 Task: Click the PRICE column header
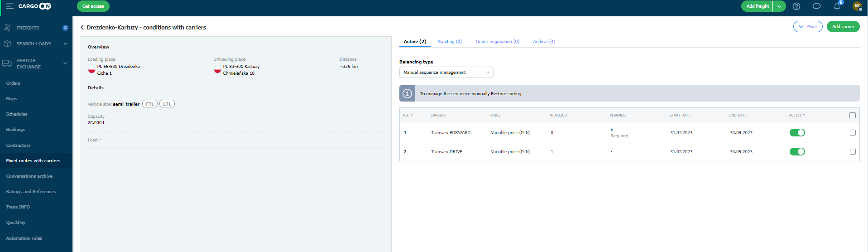(x=495, y=116)
